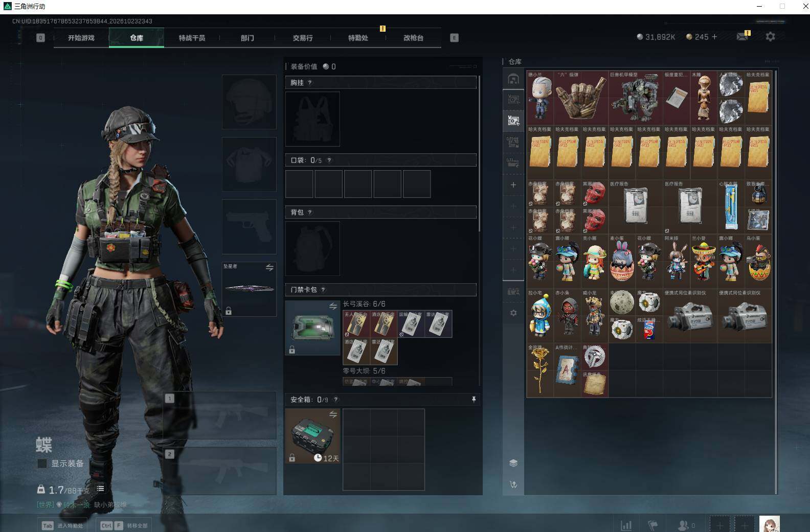Image resolution: width=810 pixels, height=532 pixels.
Task: Open warehouse sidebar settings gear
Action: tap(513, 313)
